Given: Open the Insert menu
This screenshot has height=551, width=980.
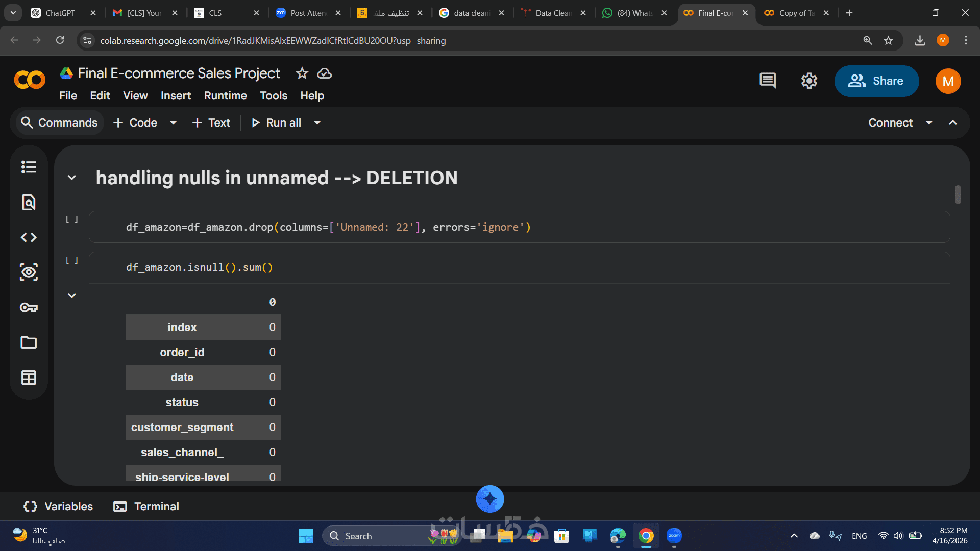Looking at the screenshot, I should point(176,96).
